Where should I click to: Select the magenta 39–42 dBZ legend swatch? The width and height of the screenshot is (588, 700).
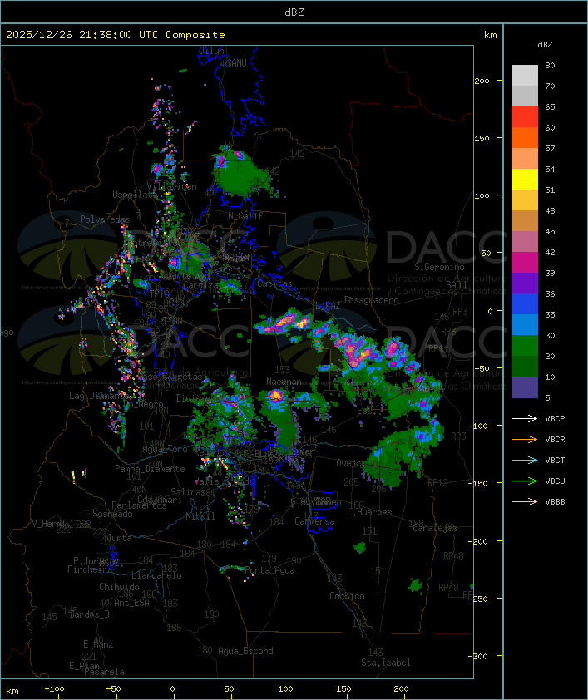525,263
